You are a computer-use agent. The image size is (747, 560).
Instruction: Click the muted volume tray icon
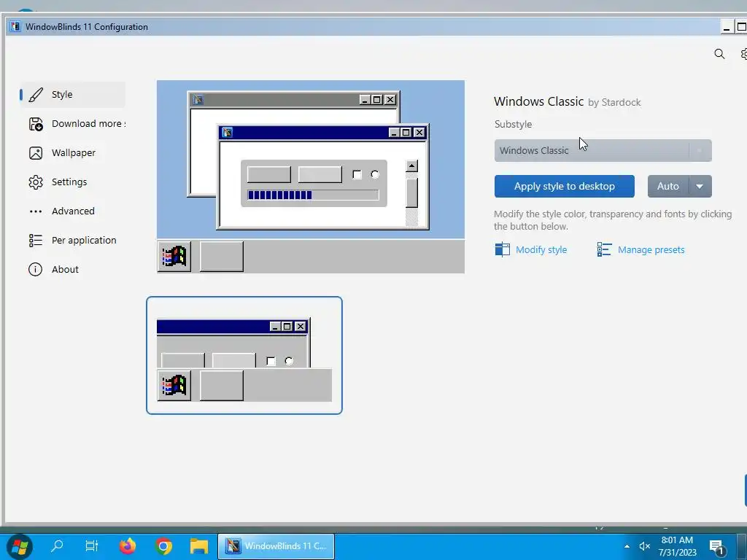(x=645, y=546)
